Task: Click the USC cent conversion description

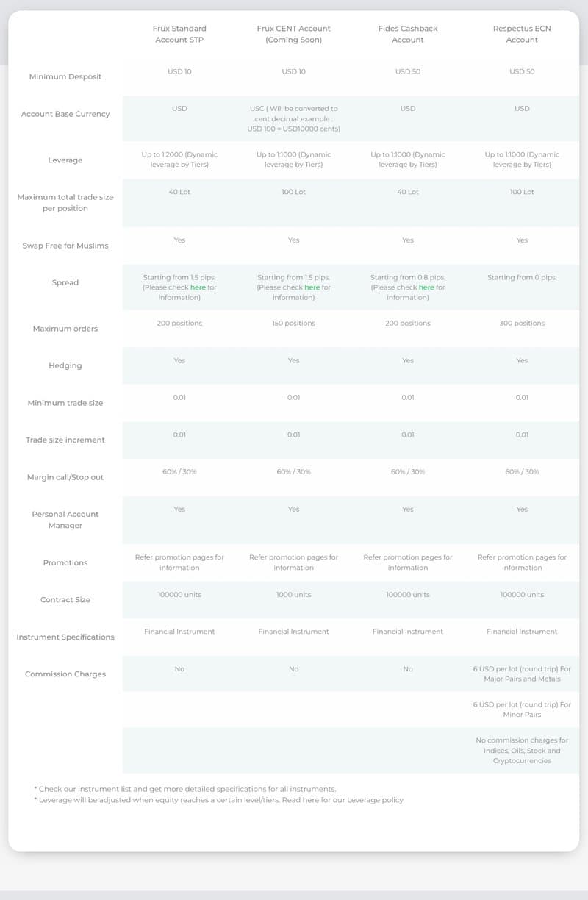Action: tap(294, 118)
